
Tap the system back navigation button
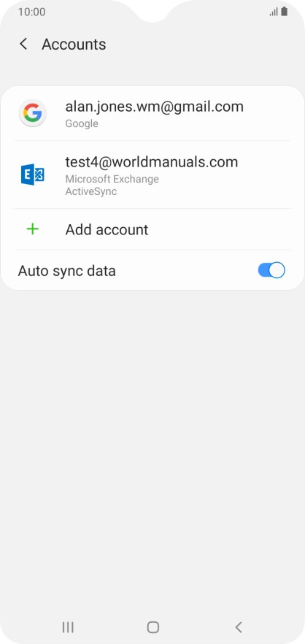click(239, 626)
